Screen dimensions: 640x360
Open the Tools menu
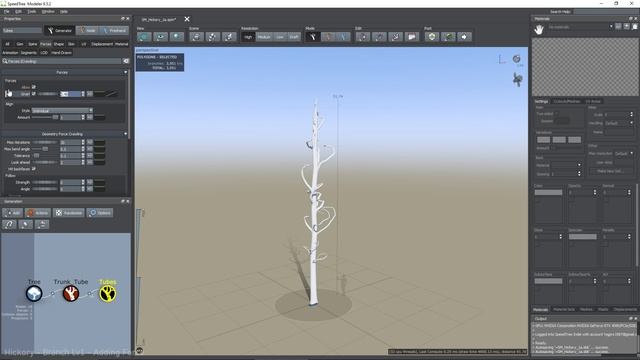coord(31,11)
